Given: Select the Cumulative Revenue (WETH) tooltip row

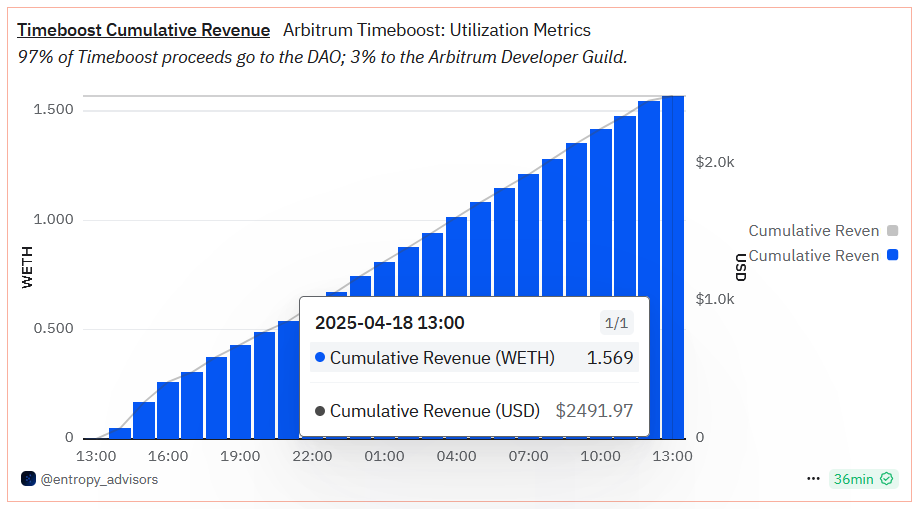Looking at the screenshot, I should [x=474, y=358].
